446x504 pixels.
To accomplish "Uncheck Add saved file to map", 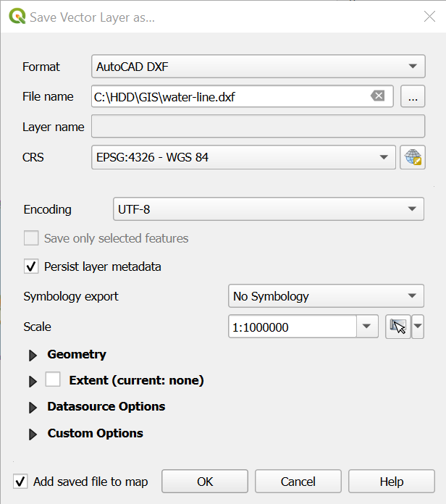I will click(x=21, y=482).
